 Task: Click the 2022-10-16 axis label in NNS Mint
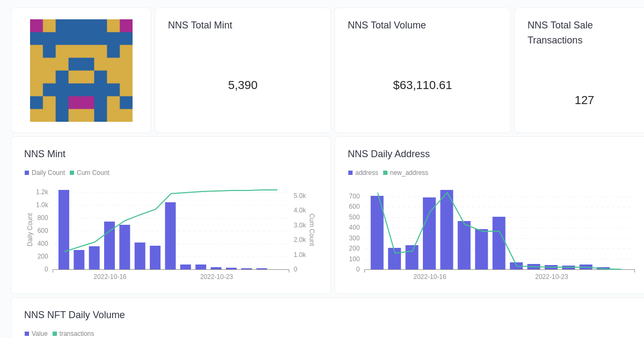point(110,277)
